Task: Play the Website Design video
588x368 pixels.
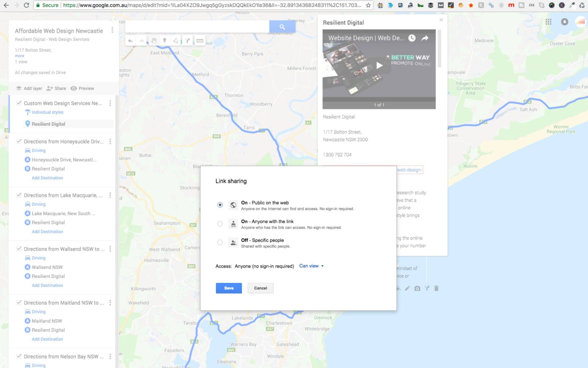Action: 379,65
